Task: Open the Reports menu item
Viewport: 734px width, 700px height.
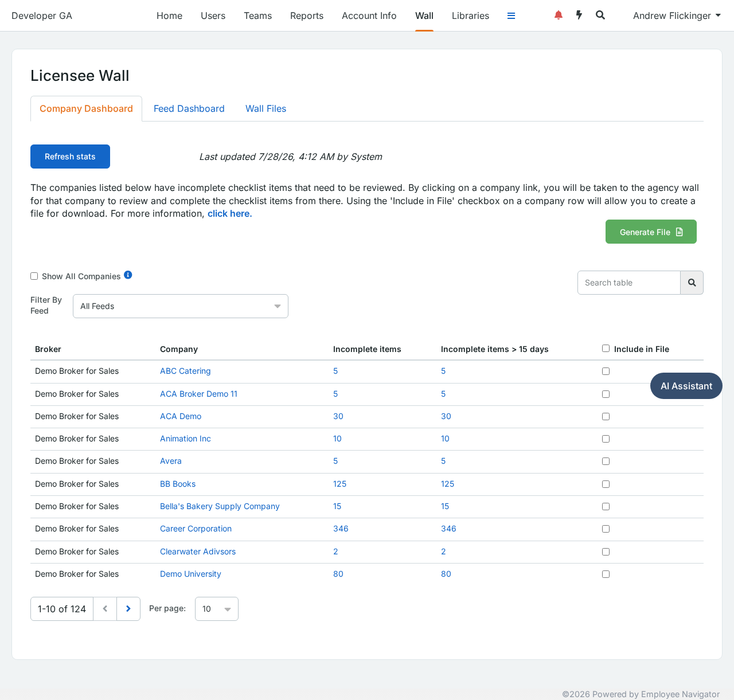Action: tap(307, 15)
